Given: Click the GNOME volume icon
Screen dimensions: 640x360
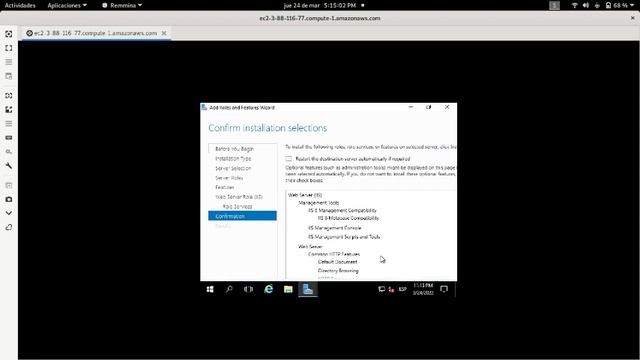Looking at the screenshot, I should 586,5.
